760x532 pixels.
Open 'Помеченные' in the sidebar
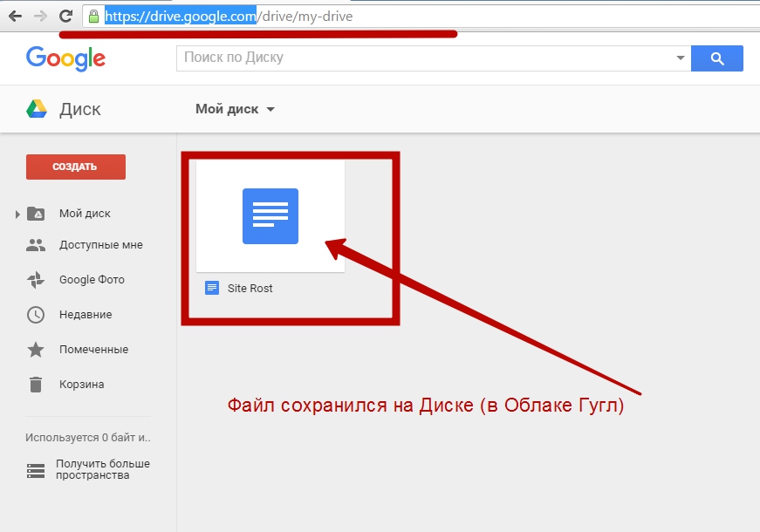[93, 350]
